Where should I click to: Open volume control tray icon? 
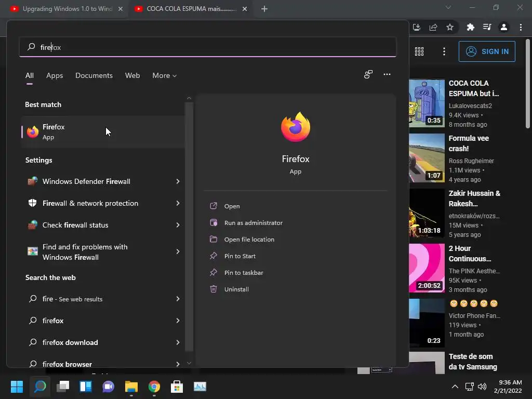point(482,387)
